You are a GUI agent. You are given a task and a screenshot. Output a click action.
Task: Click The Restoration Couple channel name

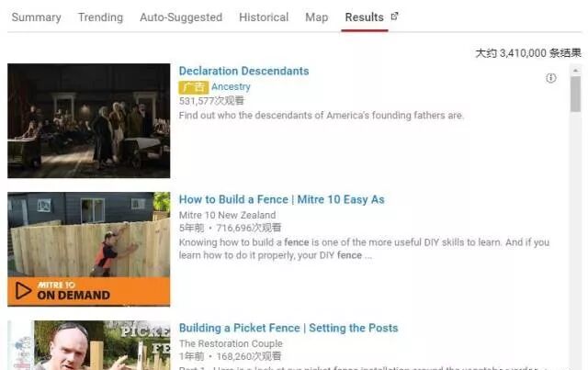(231, 343)
